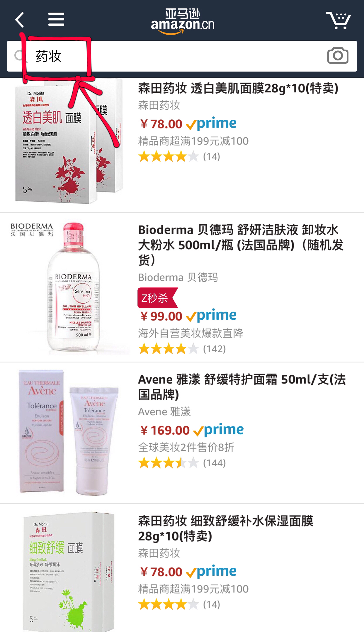The width and height of the screenshot is (364, 632).
Task: Click the amazon.cn logo
Action: tap(183, 21)
